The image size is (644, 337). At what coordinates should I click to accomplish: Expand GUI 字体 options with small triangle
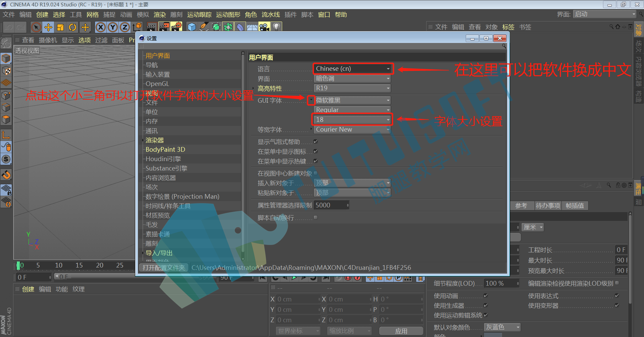click(311, 100)
